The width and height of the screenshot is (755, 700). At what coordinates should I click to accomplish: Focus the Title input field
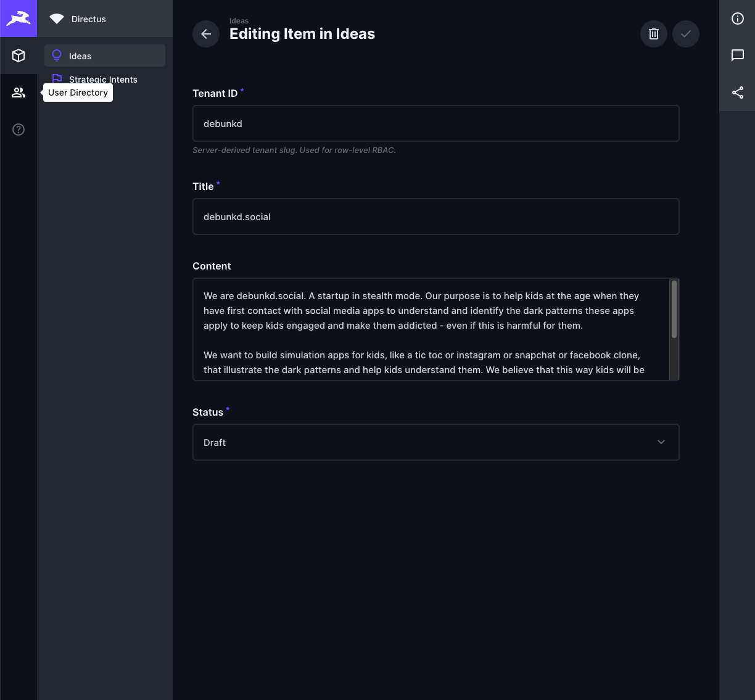[436, 216]
